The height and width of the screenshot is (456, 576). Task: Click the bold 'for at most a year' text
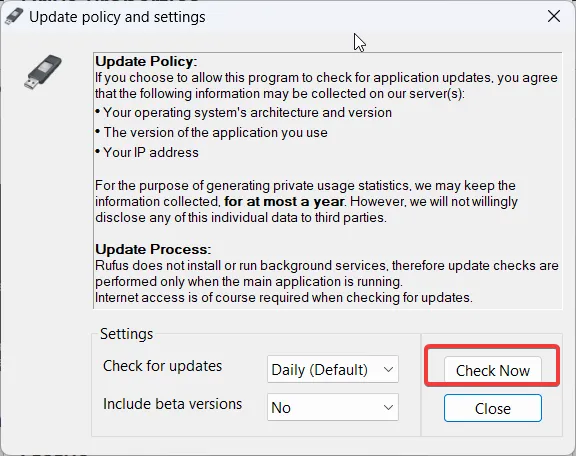coord(284,202)
